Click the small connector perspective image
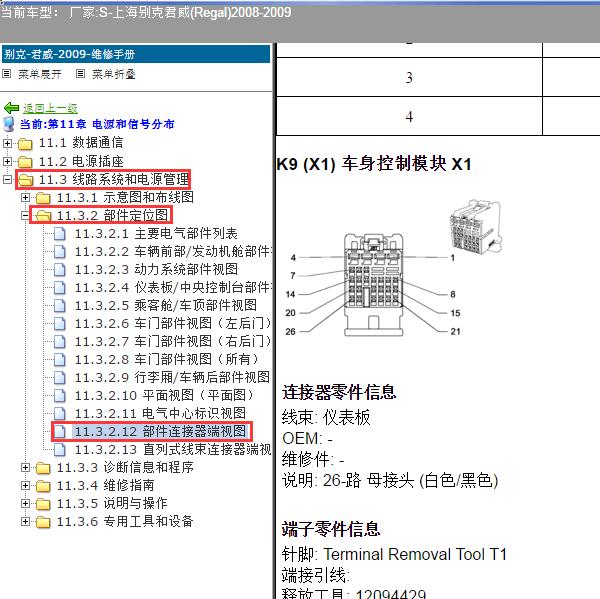The width and height of the screenshot is (600, 599). (x=476, y=227)
